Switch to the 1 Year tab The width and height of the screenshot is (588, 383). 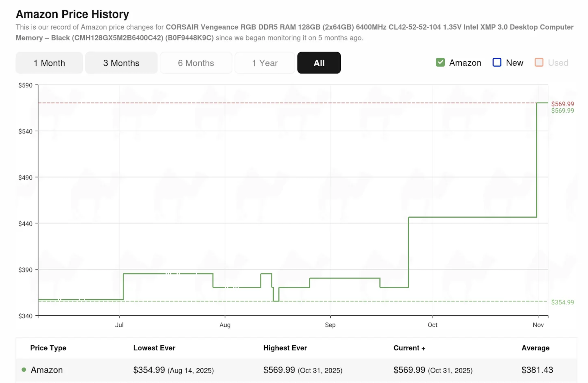click(264, 63)
